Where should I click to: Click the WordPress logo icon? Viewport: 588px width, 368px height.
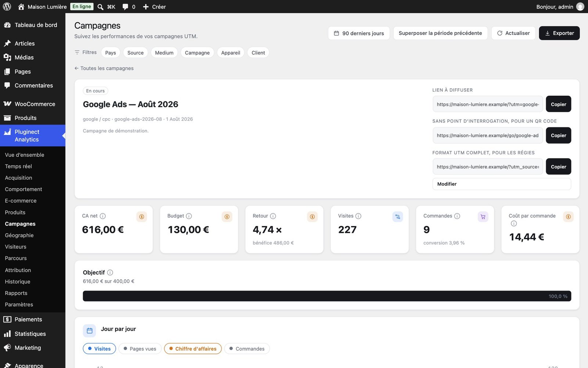point(7,7)
